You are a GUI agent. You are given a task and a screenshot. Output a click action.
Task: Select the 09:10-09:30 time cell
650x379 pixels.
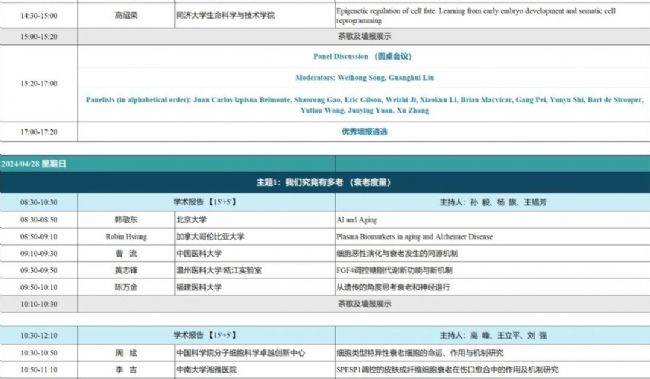pyautogui.click(x=39, y=253)
